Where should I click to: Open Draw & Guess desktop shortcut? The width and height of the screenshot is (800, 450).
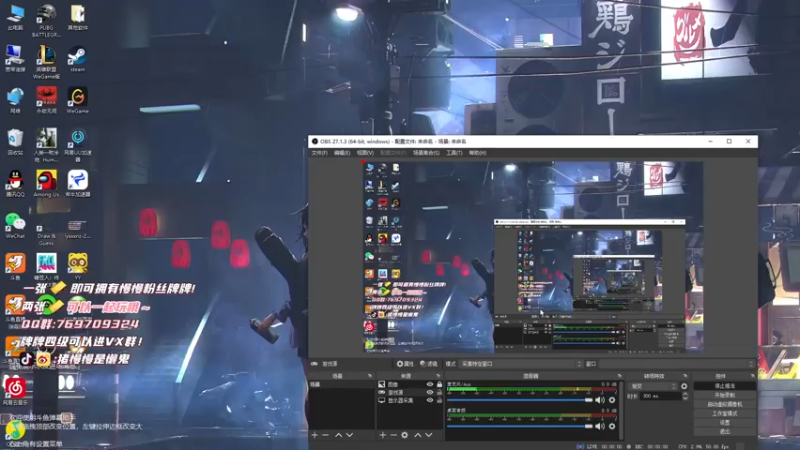[46, 231]
